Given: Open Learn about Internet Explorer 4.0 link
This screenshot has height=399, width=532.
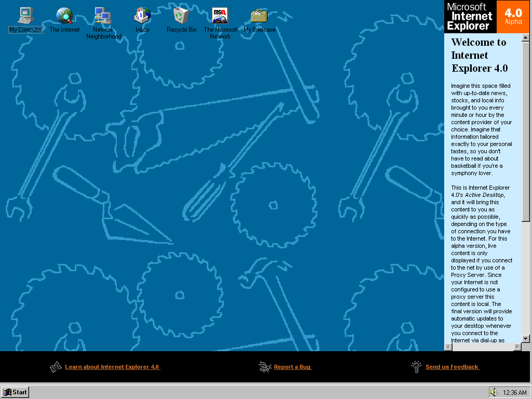Looking at the screenshot, I should pyautogui.click(x=112, y=367).
